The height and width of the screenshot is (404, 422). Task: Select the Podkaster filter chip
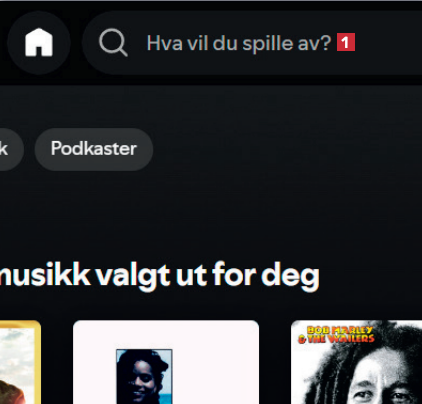coord(94,149)
